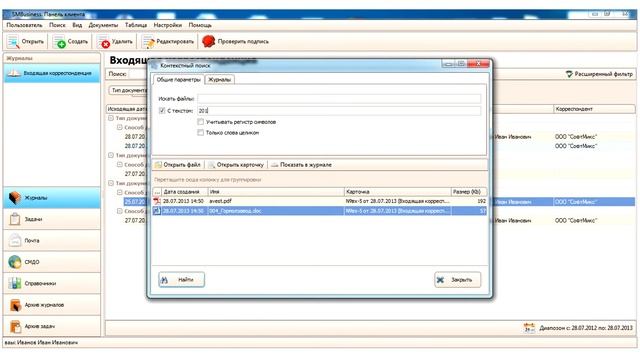Sort by Размер (Кб) column header
This screenshot has height=360, width=640.
[x=469, y=191]
